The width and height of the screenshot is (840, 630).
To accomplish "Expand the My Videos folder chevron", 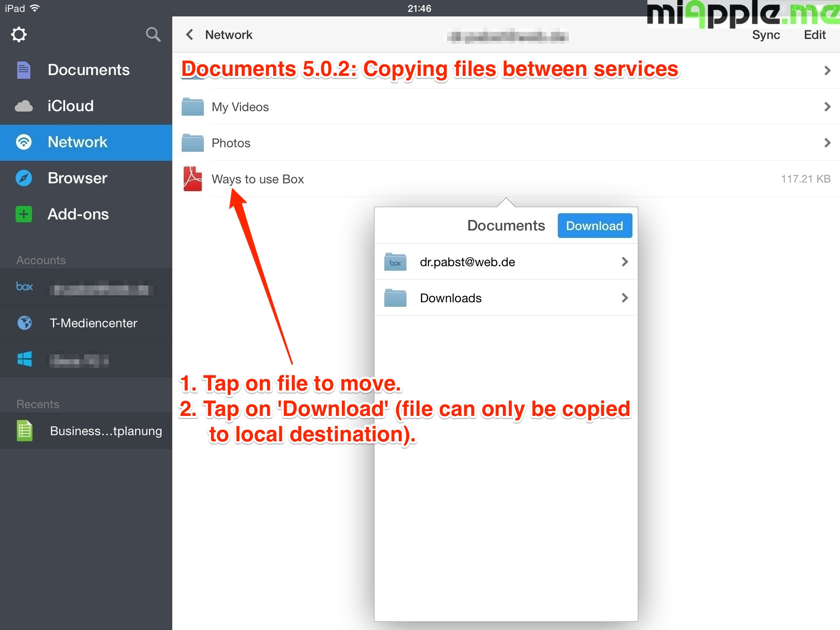I will (827, 107).
